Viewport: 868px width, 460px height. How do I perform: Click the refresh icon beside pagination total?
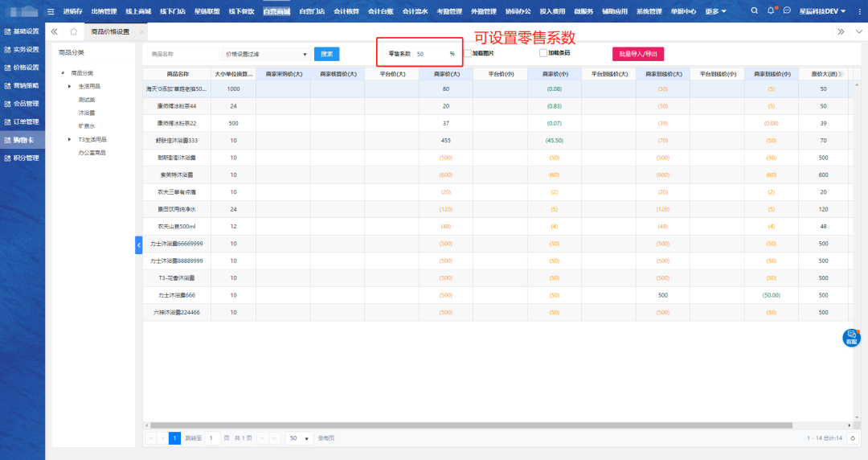tap(853, 438)
